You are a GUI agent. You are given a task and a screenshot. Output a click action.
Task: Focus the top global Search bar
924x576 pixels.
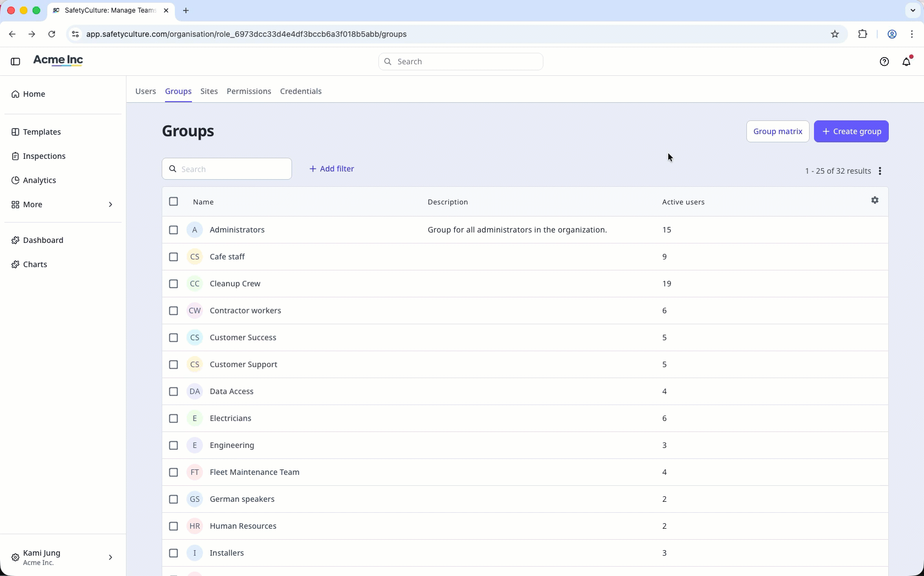pos(461,62)
